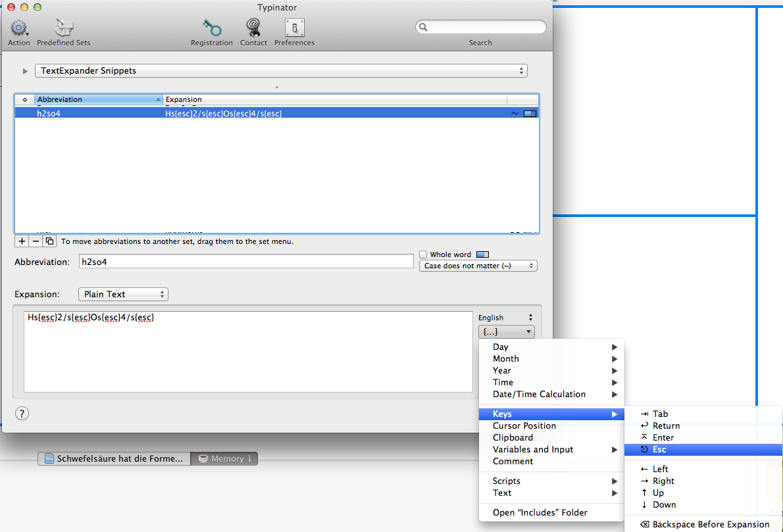Duplicate the abbreviation with copy button

pyautogui.click(x=49, y=241)
